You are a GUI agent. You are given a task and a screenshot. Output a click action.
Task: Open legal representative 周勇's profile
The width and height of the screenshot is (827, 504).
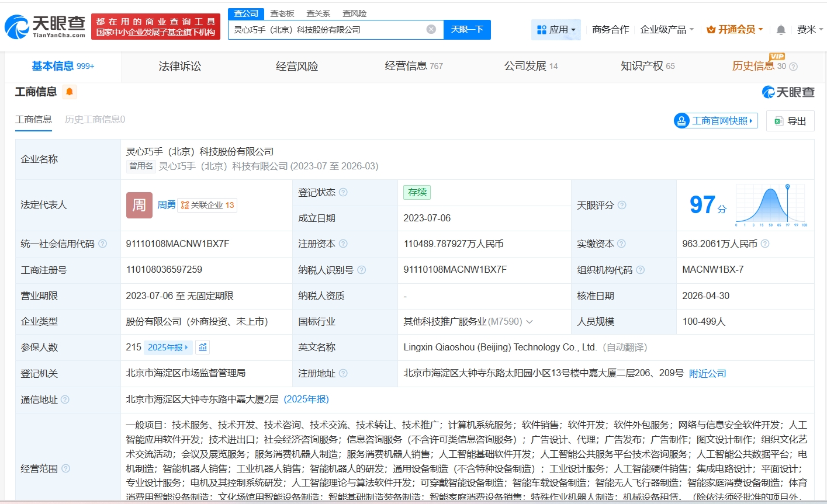(x=167, y=205)
